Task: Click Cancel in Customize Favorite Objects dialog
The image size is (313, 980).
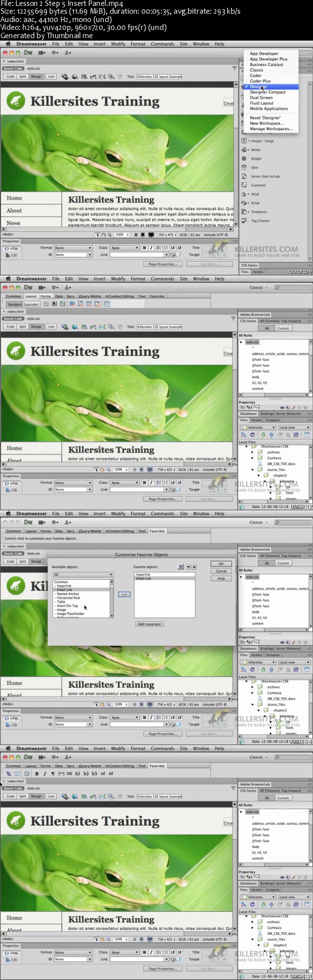Action: 221,571
